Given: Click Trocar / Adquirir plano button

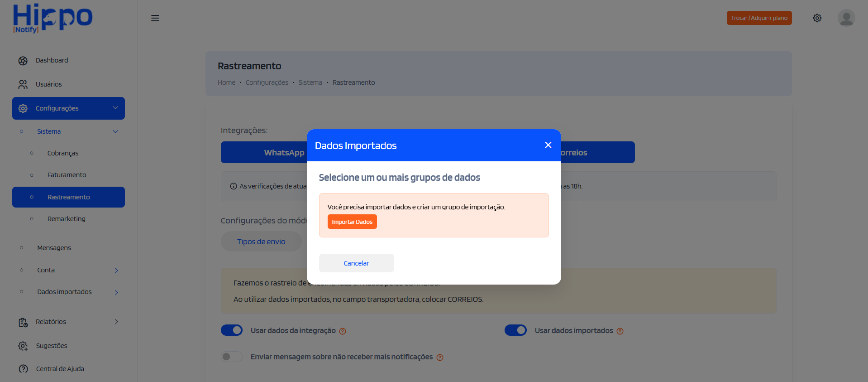Looking at the screenshot, I should point(759,18).
